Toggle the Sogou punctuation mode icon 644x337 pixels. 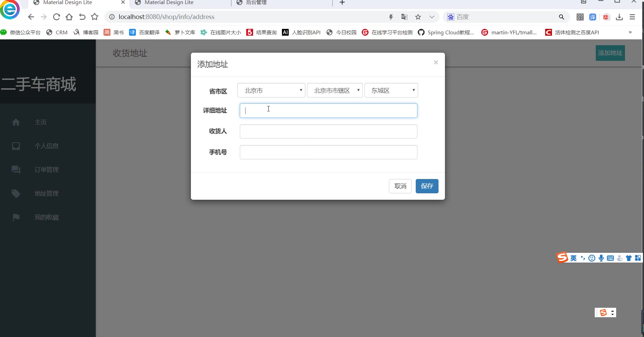point(583,258)
